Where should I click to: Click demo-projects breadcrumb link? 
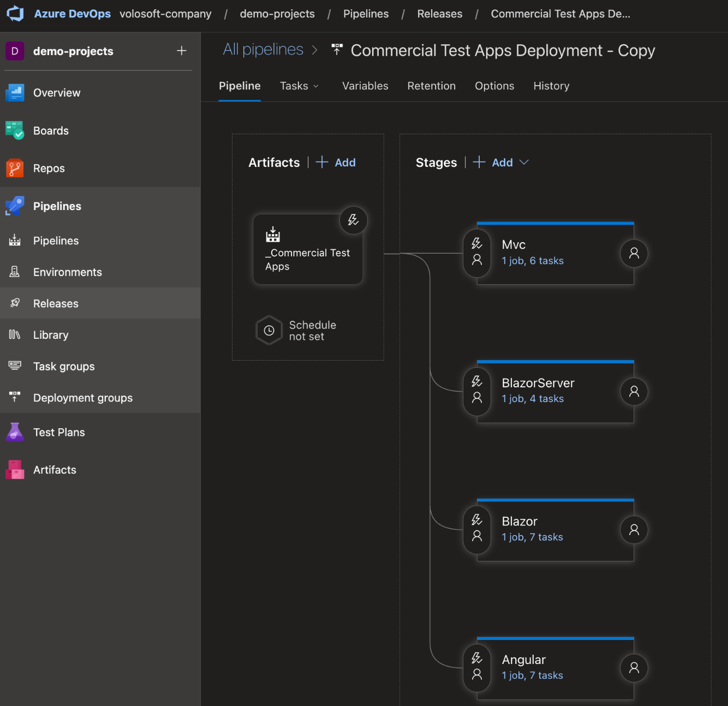(x=277, y=14)
